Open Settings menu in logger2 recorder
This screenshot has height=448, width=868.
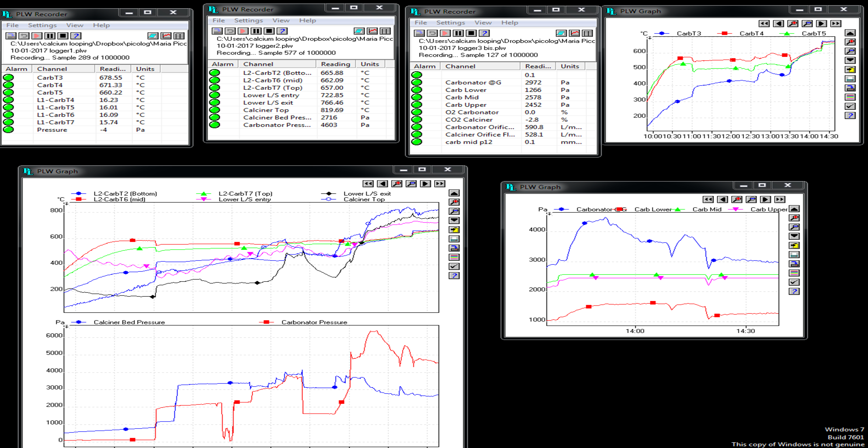[x=248, y=21]
